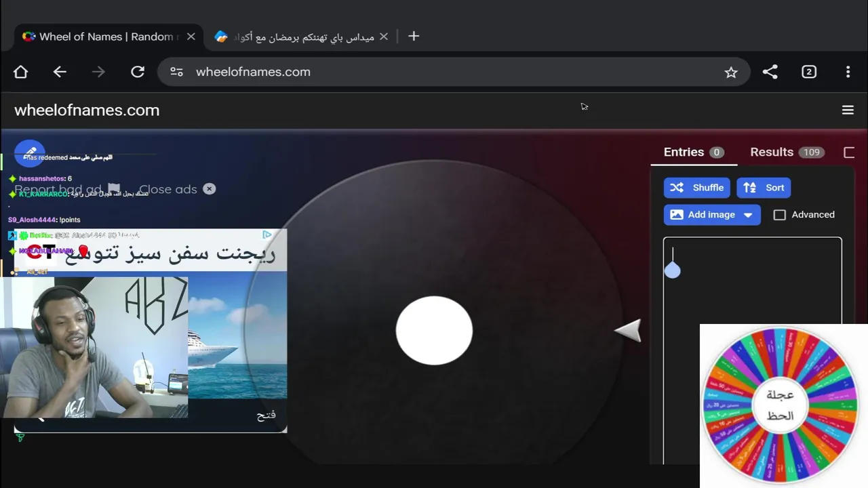
Task: Open wheelofnames hamburger menu
Action: [x=848, y=110]
